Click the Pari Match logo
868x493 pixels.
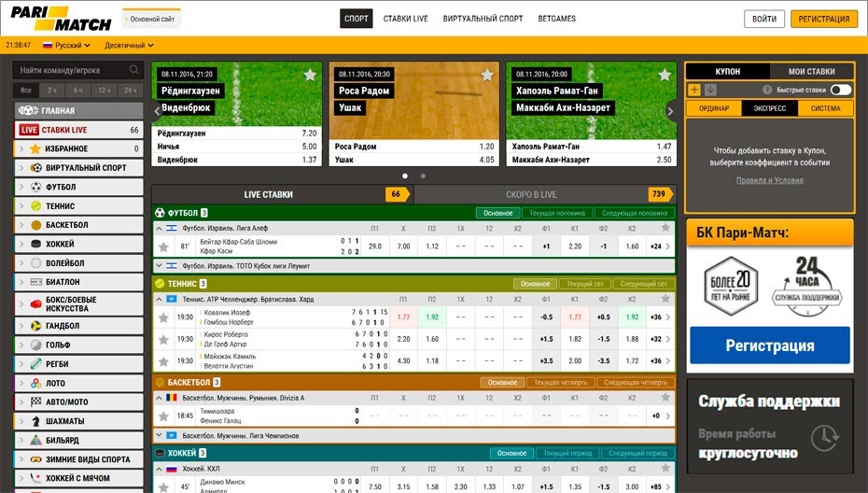tap(61, 19)
